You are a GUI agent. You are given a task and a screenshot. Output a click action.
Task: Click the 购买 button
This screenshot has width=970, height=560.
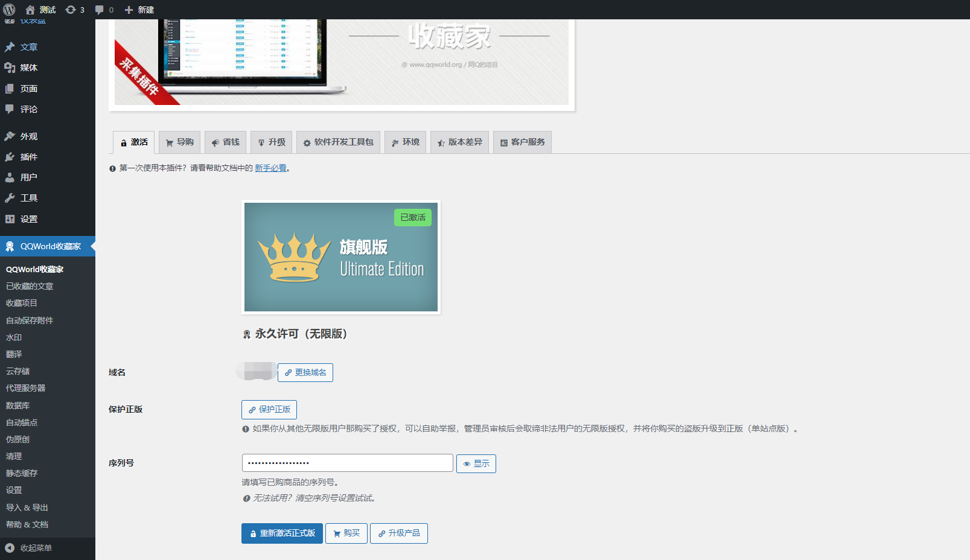(346, 533)
